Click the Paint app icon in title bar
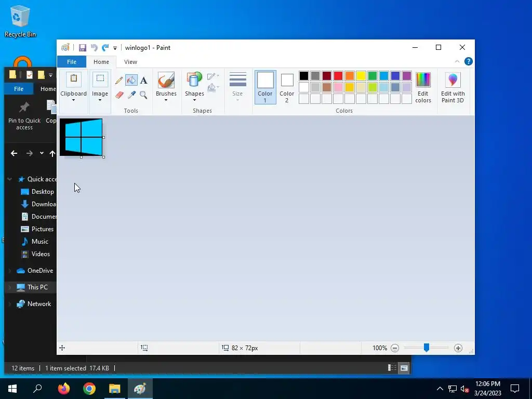532x399 pixels. click(x=65, y=48)
